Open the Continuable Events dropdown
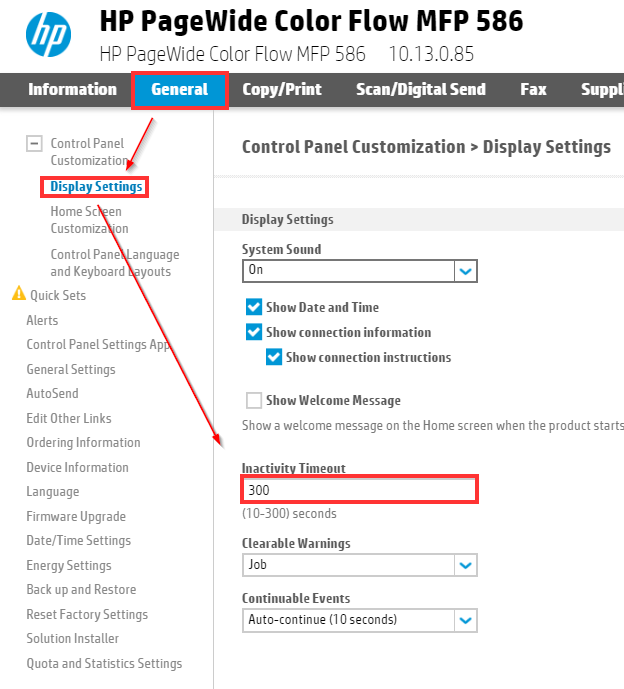 pyautogui.click(x=465, y=620)
